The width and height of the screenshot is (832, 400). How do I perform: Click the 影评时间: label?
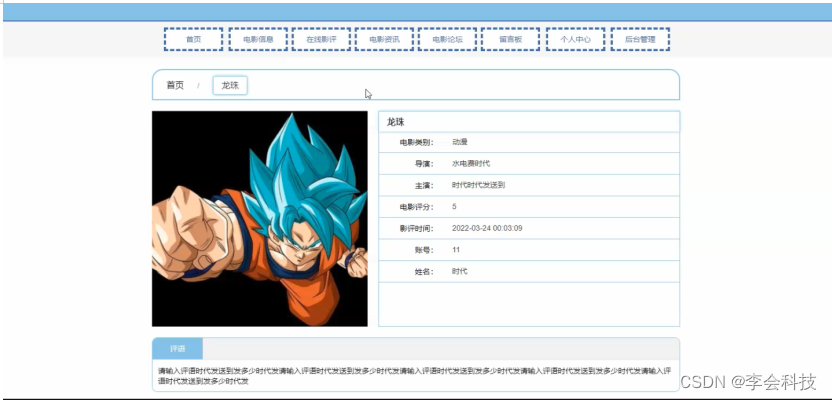pyautogui.click(x=417, y=229)
